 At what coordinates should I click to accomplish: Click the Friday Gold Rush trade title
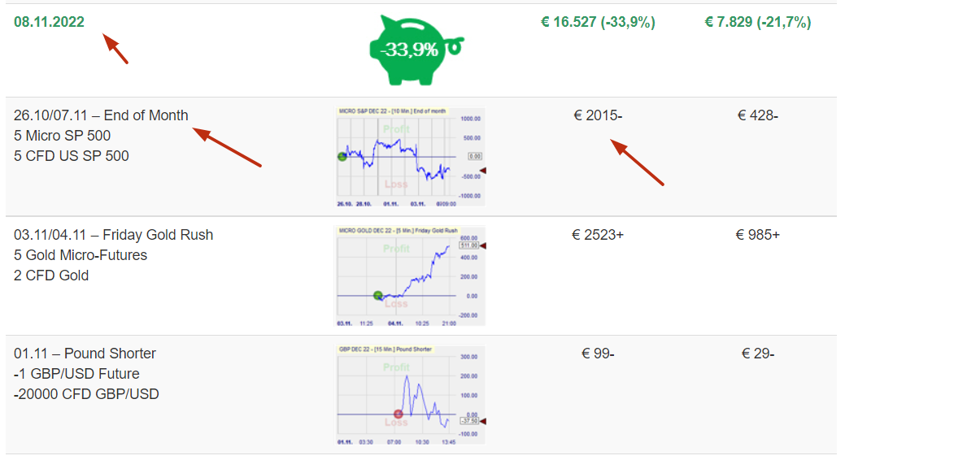coord(113,235)
